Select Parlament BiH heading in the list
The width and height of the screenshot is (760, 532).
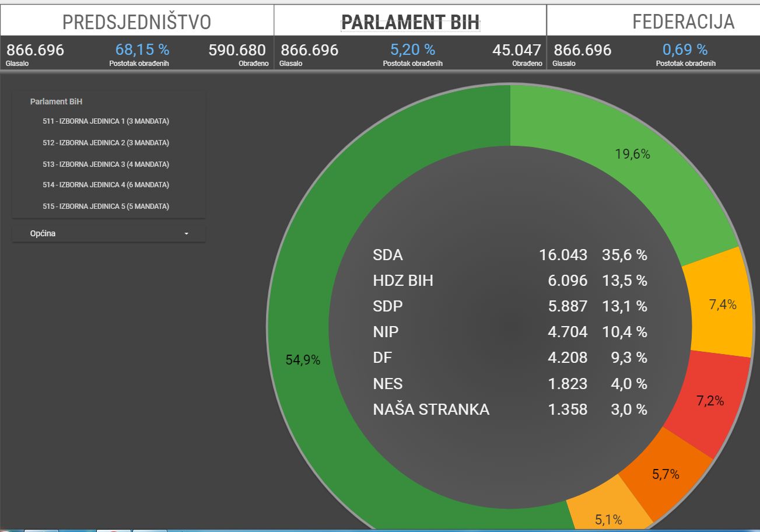pos(56,101)
